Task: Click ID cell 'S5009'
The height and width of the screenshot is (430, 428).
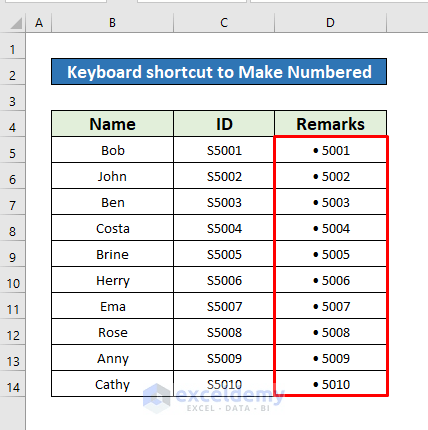Action: tap(224, 358)
